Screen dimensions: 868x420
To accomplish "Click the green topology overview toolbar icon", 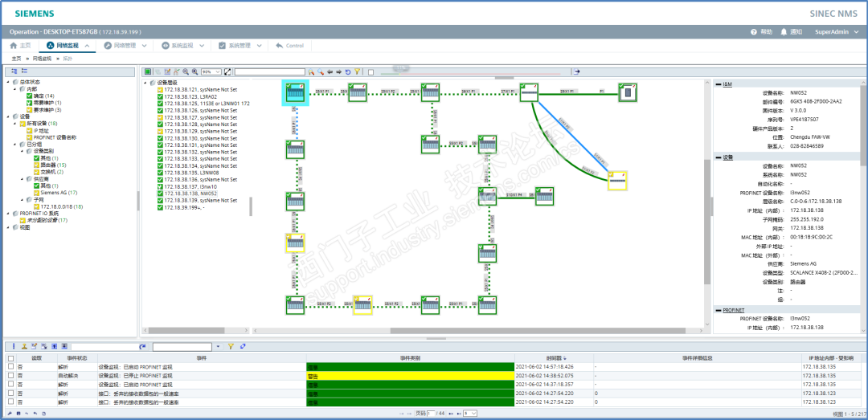I will (148, 72).
